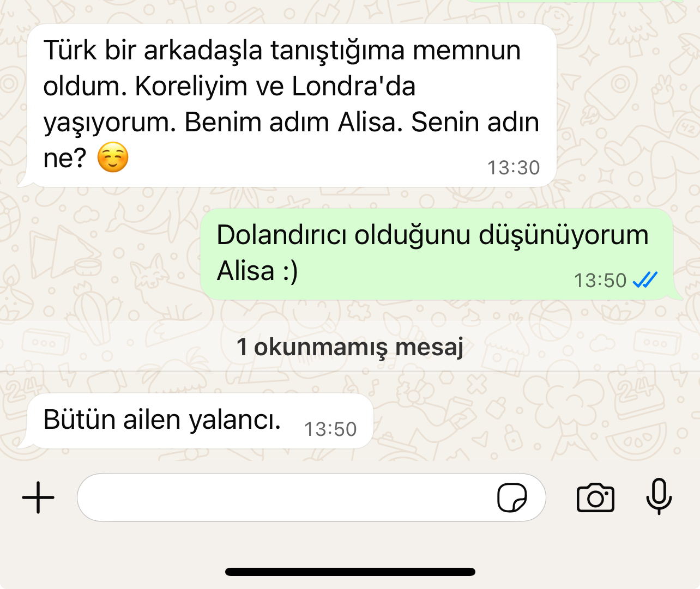The height and width of the screenshot is (589, 700).
Task: Tap the 13:30 timestamp on first message
Action: [514, 168]
